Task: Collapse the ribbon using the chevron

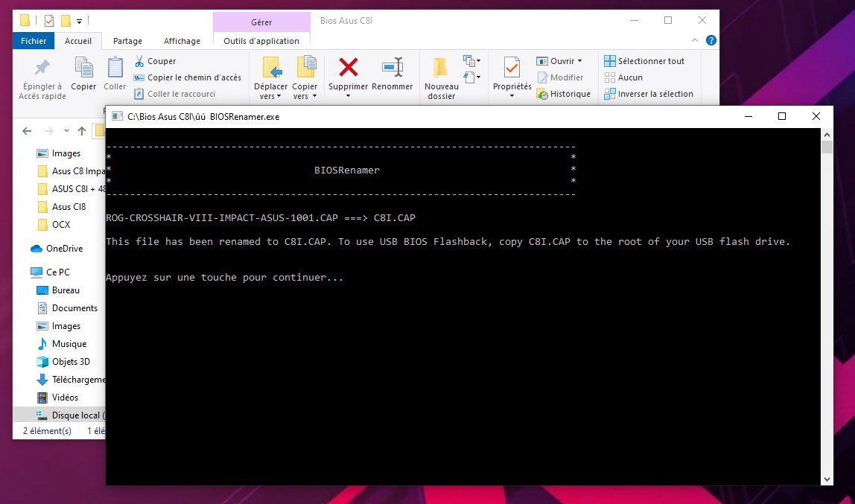Action: tap(696, 40)
